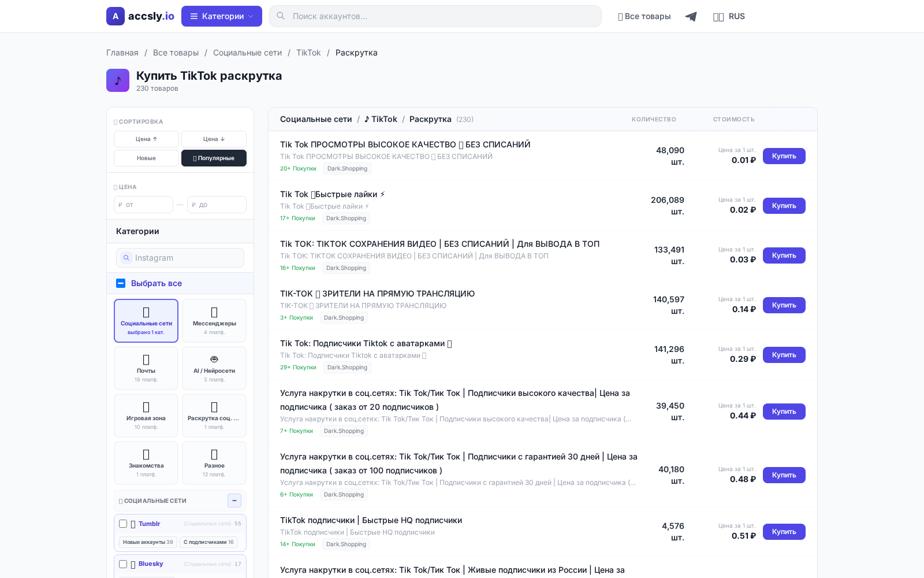The width and height of the screenshot is (924, 578).
Task: Buy Подписчики Tiktok с аватарками item
Action: [x=784, y=355]
